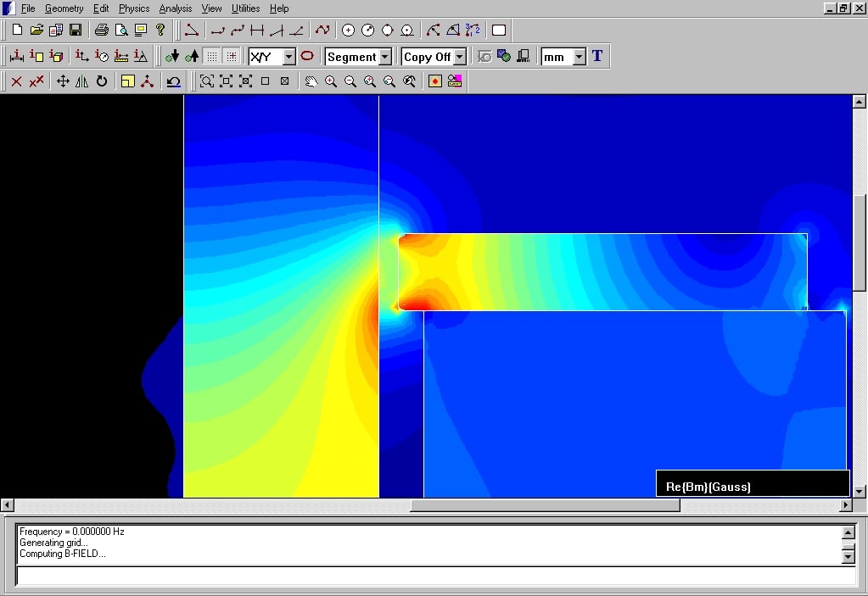Select the rotate tool icon
Viewport: 868px width, 596px height.
[102, 81]
